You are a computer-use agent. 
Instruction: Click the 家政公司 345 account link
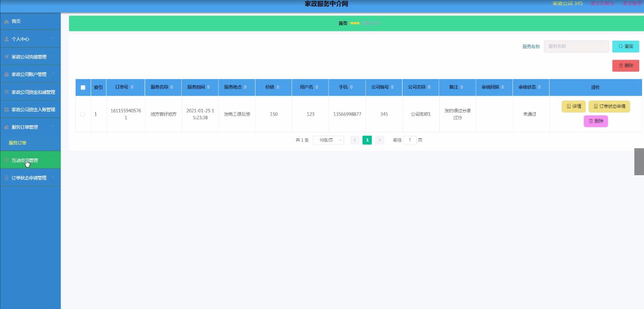click(x=567, y=3)
